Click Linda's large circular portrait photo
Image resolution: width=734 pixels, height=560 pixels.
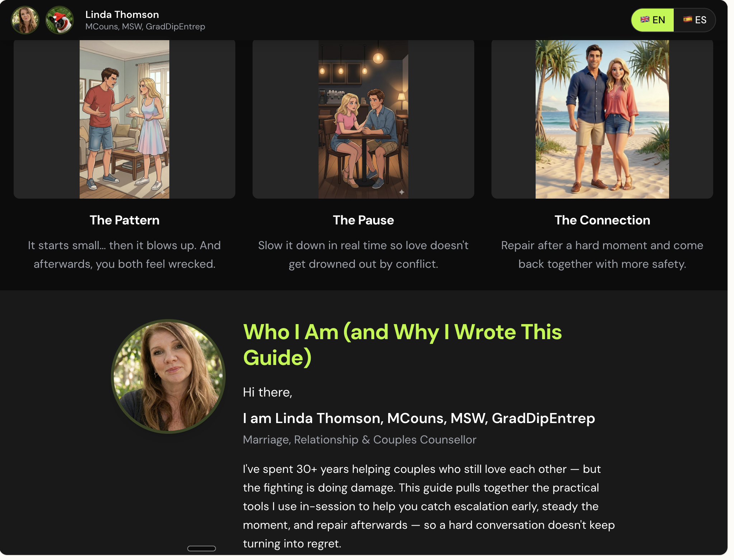168,376
